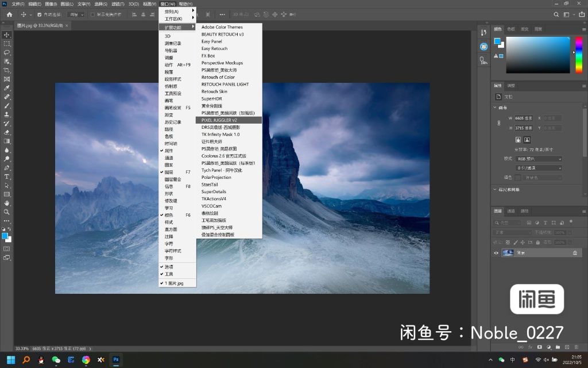Select 动作 Alt+F9 in the Window menu
This screenshot has height=368, width=588.
click(177, 64)
